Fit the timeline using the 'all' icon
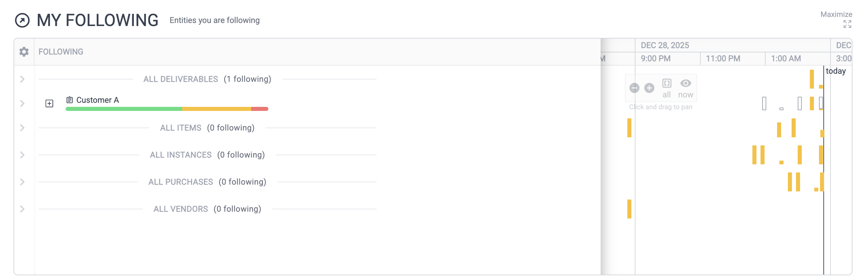Screen dimensions: 868x280 667,84
